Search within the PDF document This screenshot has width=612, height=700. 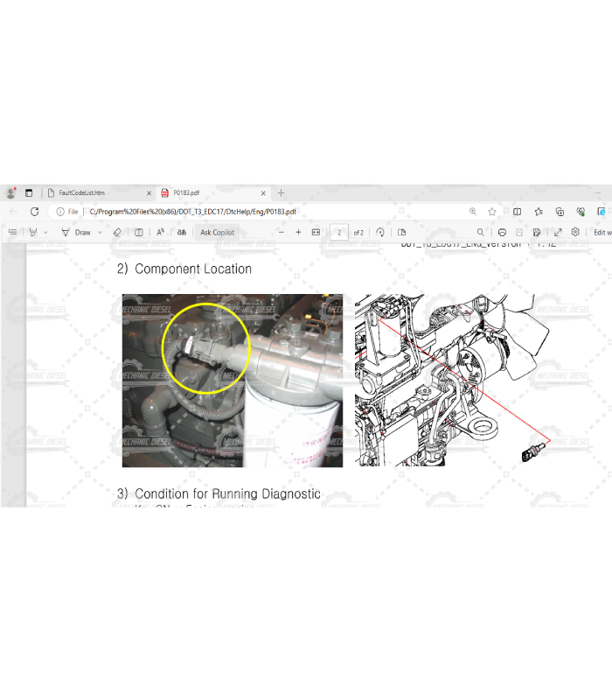(x=480, y=233)
